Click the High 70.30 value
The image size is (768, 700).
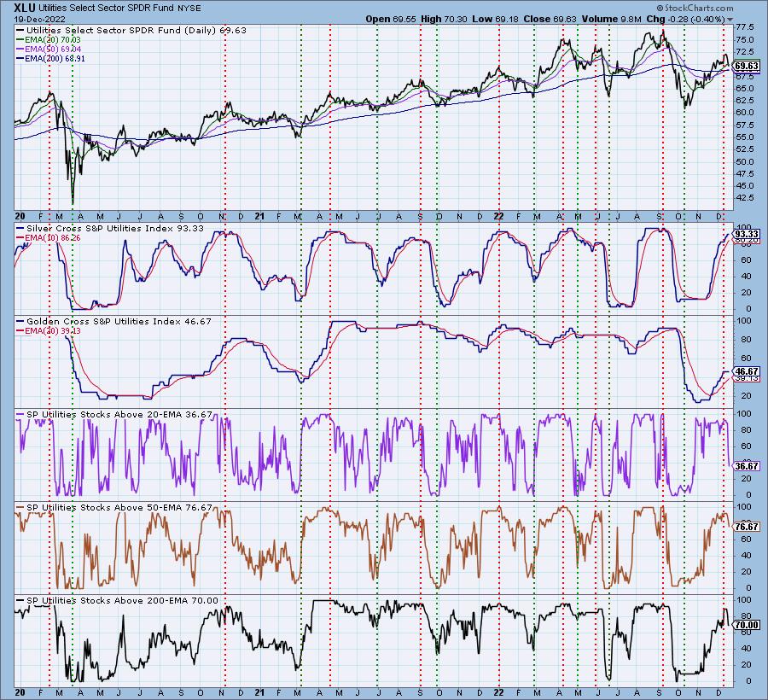444,19
